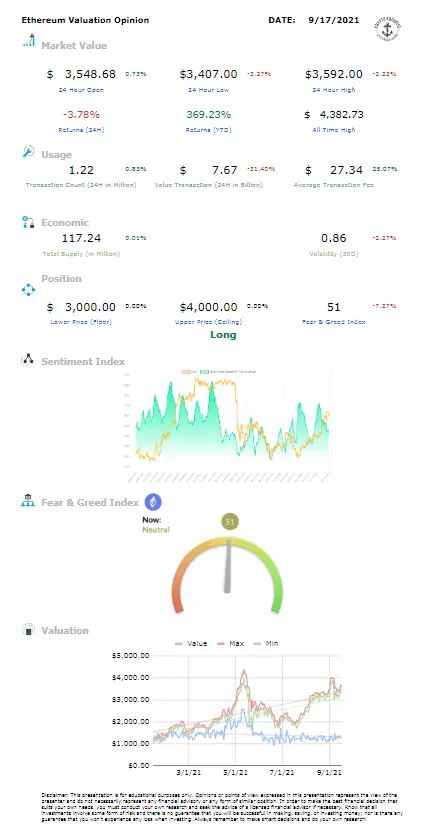Click the $3,407.00 low price value

point(209,74)
